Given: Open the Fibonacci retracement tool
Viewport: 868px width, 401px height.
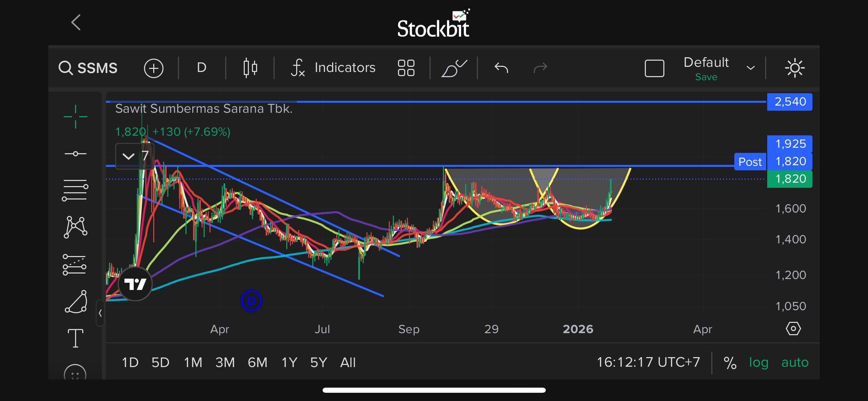Looking at the screenshot, I should pos(75,190).
